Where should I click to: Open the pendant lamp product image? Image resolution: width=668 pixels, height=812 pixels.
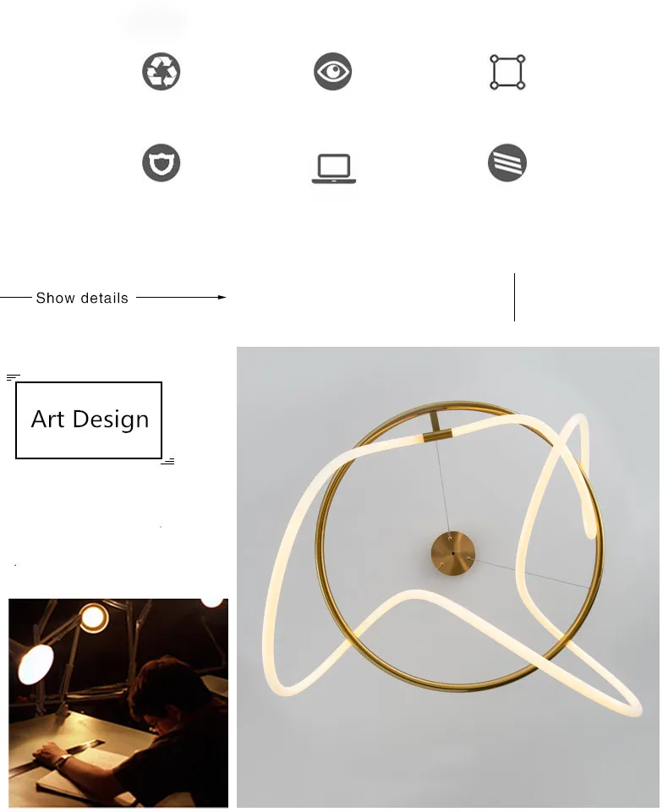pos(448,577)
